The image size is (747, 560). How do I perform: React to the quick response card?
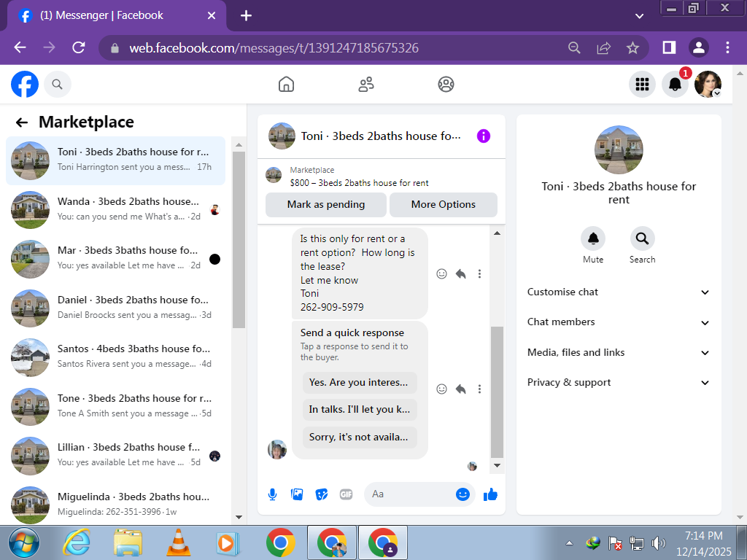click(x=441, y=389)
